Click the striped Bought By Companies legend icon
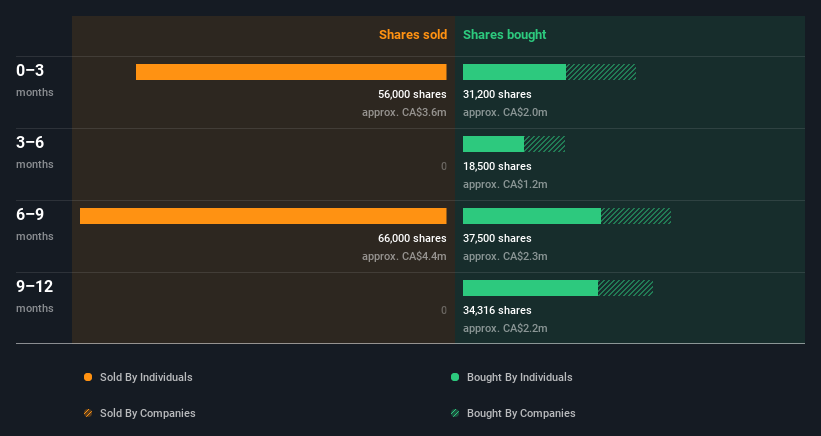The image size is (821, 436). point(455,413)
